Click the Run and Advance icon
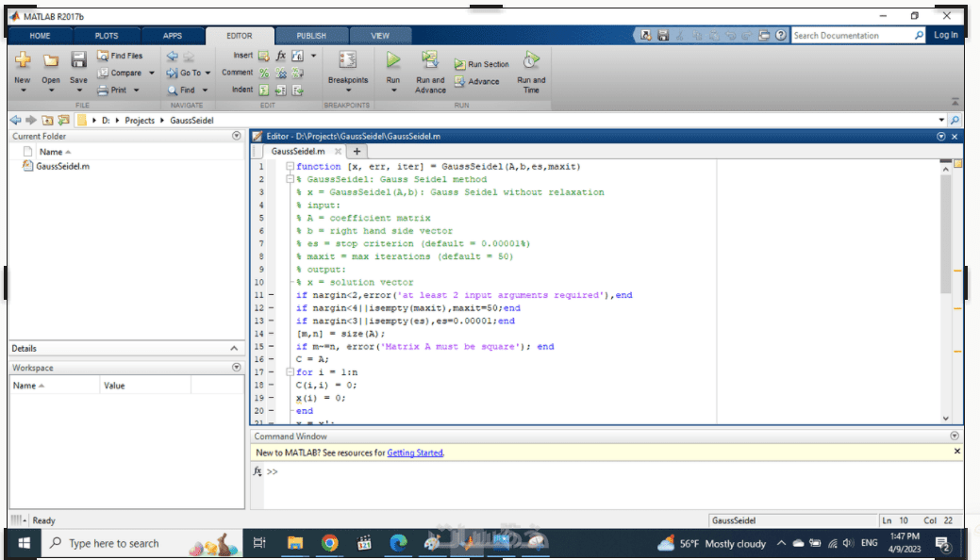Screen dimensions: 980x560 (x=430, y=60)
